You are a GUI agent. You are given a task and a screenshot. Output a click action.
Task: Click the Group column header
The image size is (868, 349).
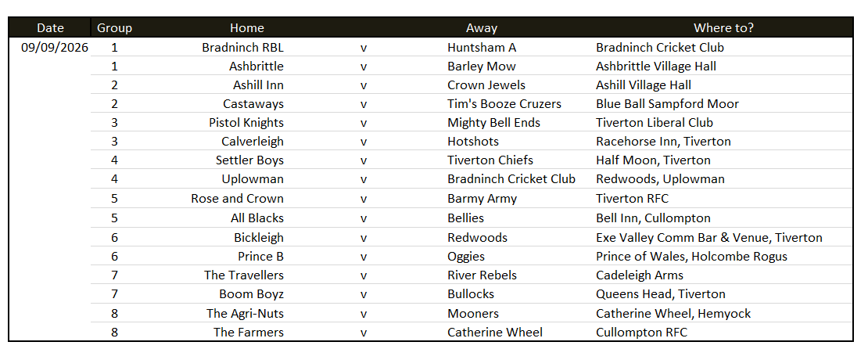[x=115, y=27]
